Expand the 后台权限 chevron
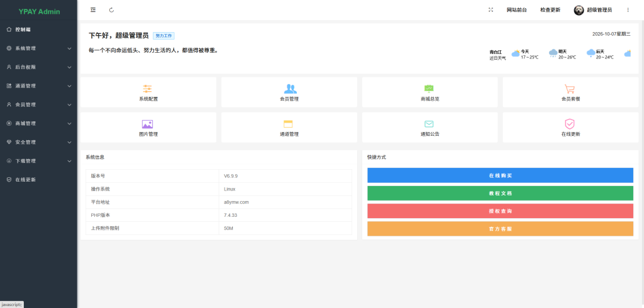 (69, 67)
